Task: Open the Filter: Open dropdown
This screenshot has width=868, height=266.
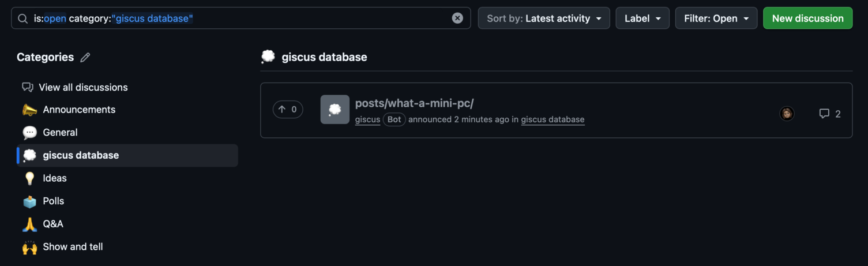Action: tap(716, 18)
